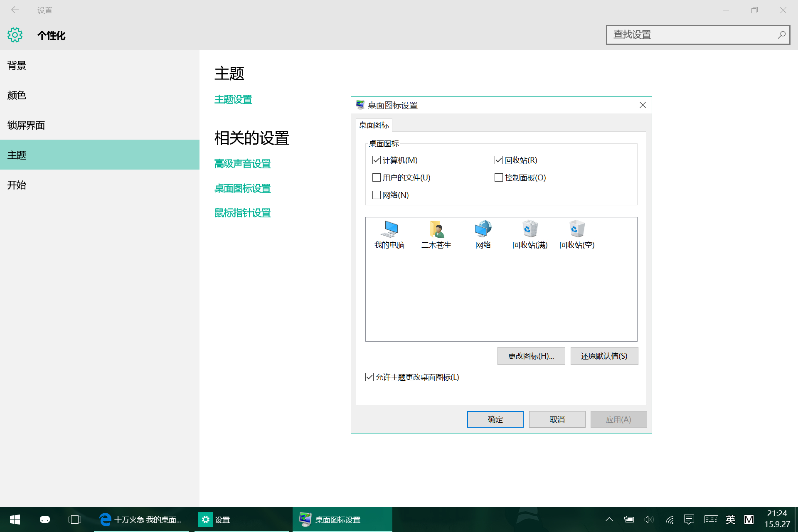Click the back arrow in Settings window
798x532 pixels.
[15, 10]
